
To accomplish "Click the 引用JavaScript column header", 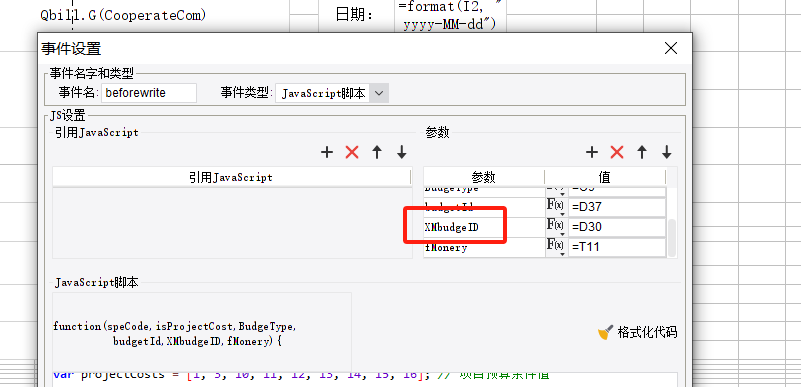I will pos(231,177).
